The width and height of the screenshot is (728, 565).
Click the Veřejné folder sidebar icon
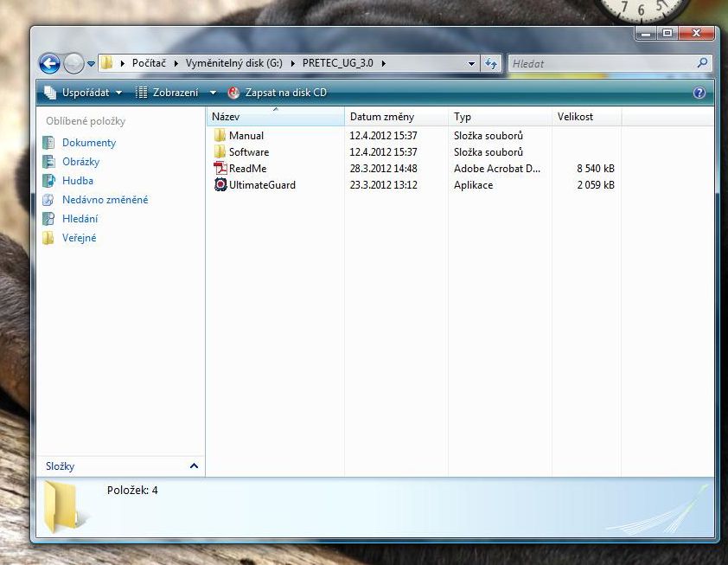(x=48, y=238)
